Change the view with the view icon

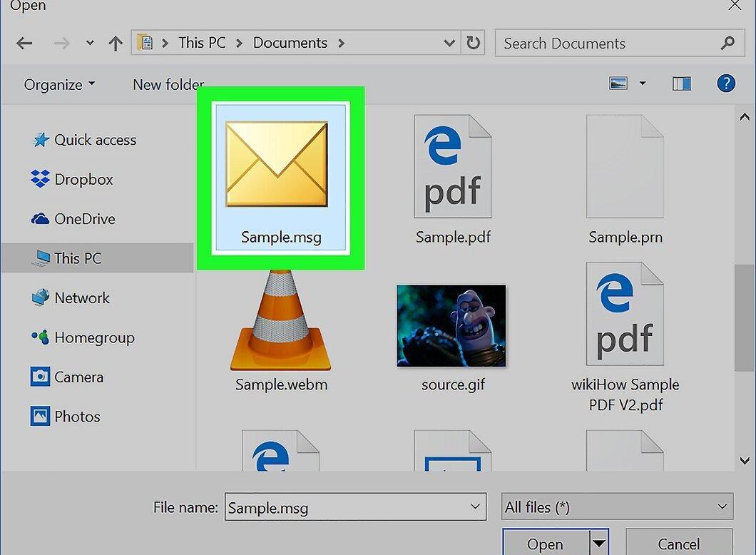coord(618,83)
